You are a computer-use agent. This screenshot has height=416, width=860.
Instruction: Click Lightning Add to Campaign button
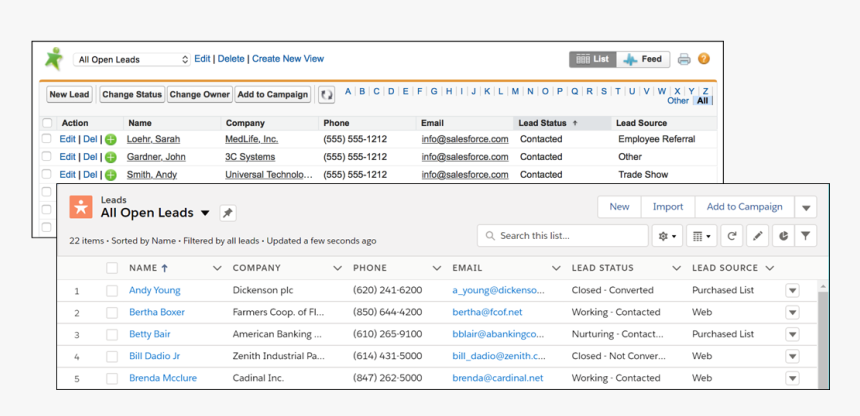744,207
